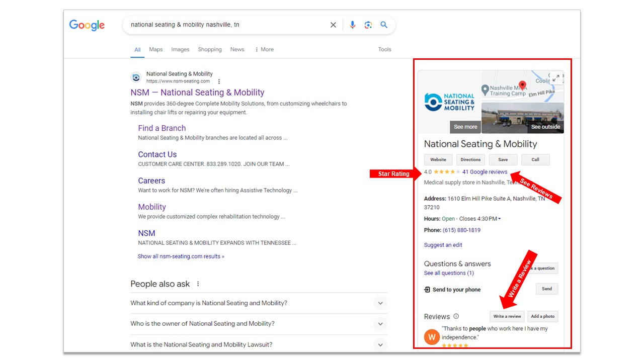Open the Contact Us sitelink
The width and height of the screenshot is (644, 362).
157,154
